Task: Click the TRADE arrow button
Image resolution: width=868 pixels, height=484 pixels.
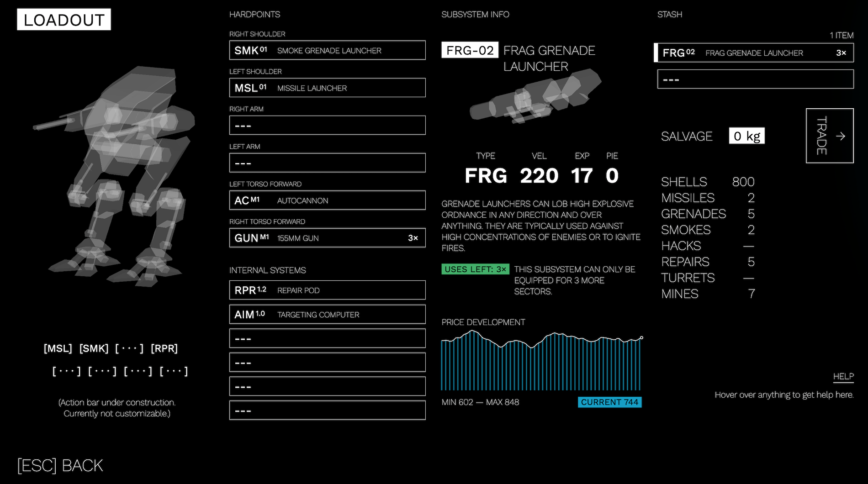Action: click(830, 136)
